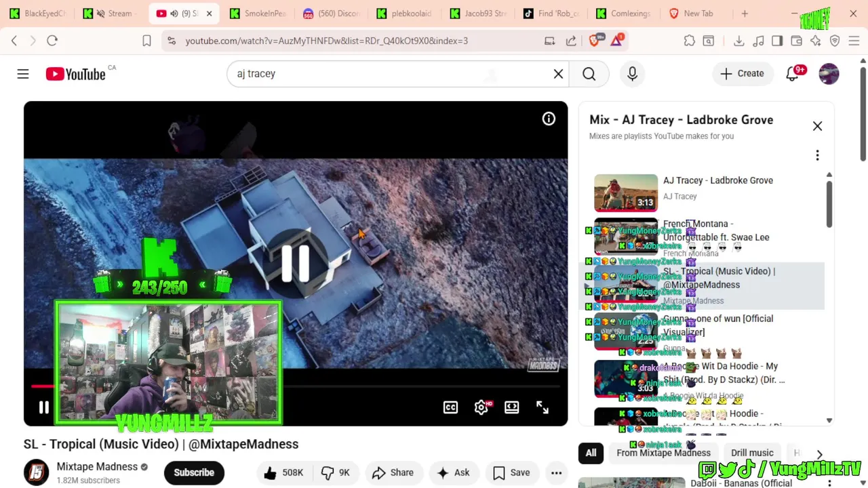Switch to the Discord (560) tab
This screenshot has width=868, height=488.
click(x=332, y=14)
